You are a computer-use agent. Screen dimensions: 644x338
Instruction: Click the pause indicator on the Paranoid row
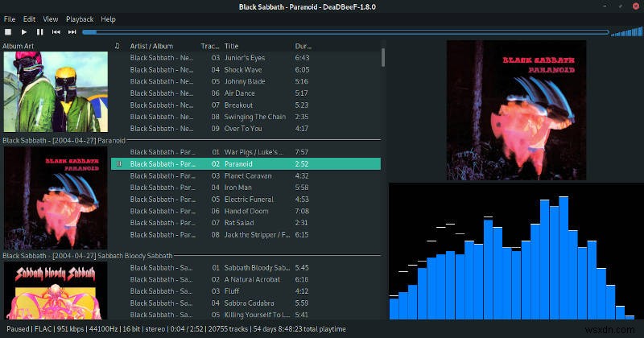(x=118, y=164)
